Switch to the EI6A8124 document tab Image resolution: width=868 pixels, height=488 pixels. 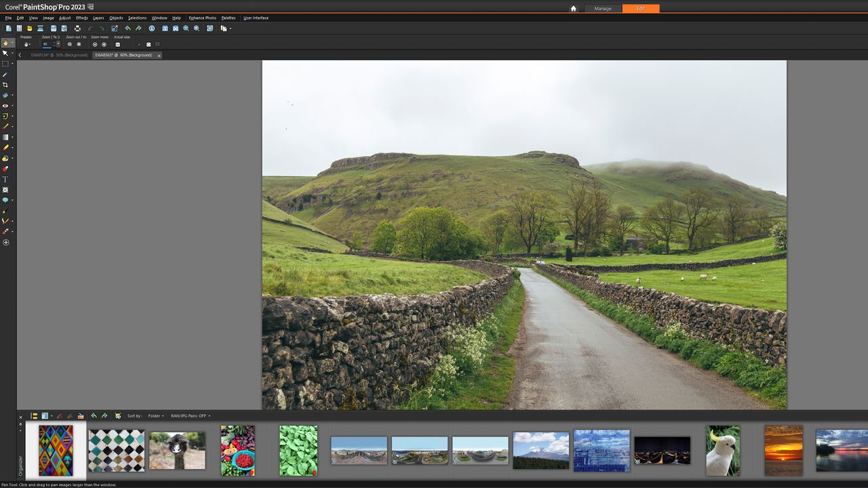[x=59, y=55]
